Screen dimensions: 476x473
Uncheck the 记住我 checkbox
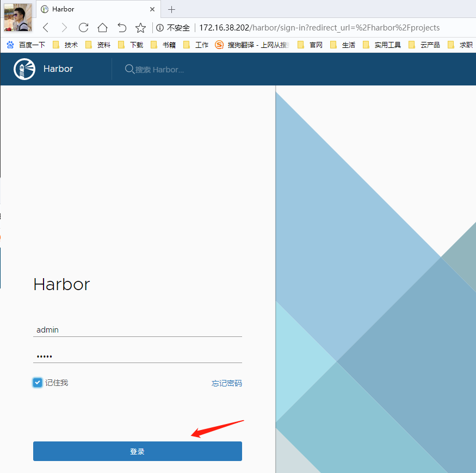point(38,383)
